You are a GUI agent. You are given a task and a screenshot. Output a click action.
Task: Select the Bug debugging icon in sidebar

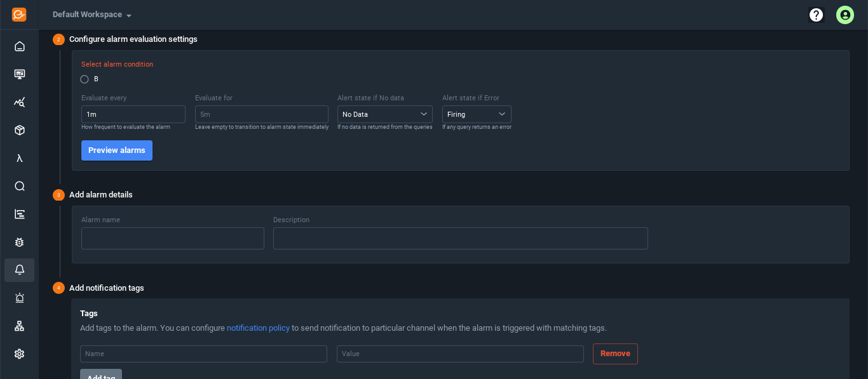click(x=19, y=242)
